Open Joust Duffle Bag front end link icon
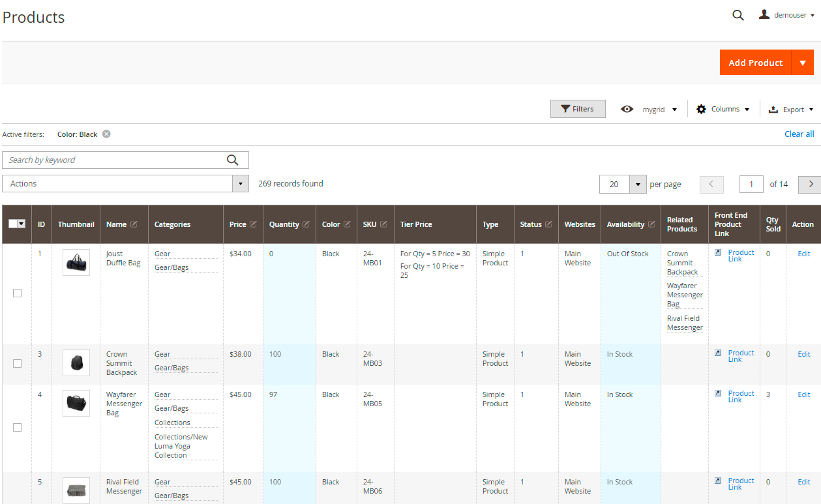The height and width of the screenshot is (504, 821). 718,252
